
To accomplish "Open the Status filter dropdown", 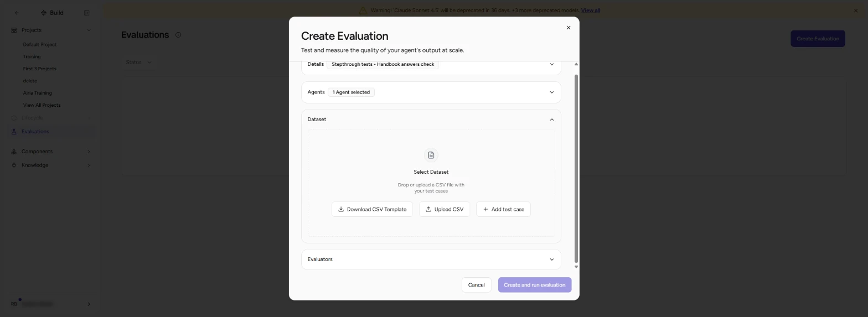I will 138,63.
